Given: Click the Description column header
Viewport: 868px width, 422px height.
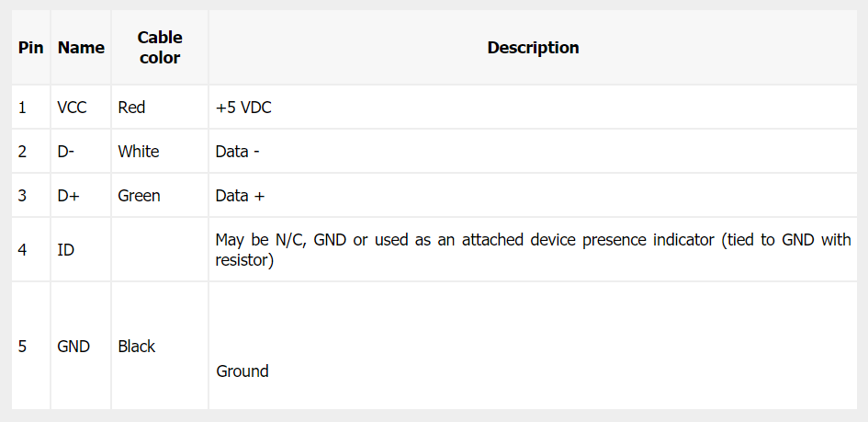Looking at the screenshot, I should (x=533, y=48).
